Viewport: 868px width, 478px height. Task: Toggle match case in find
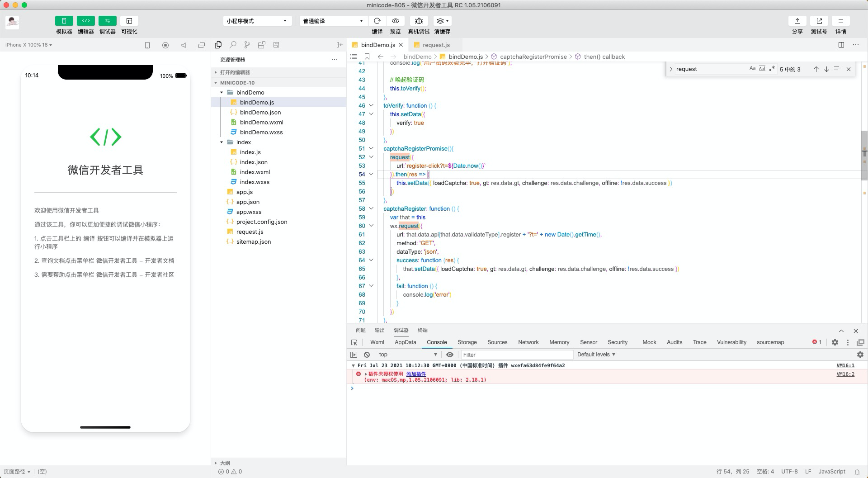[752, 69]
